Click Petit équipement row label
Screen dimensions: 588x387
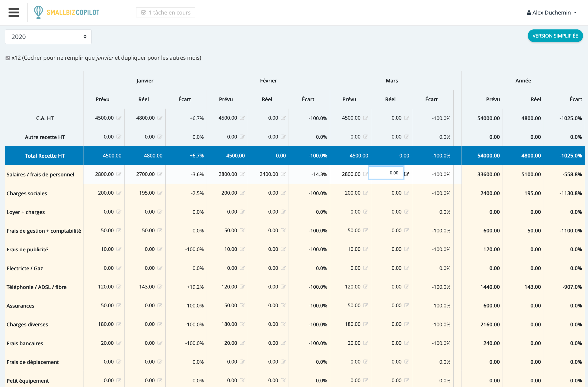28,381
